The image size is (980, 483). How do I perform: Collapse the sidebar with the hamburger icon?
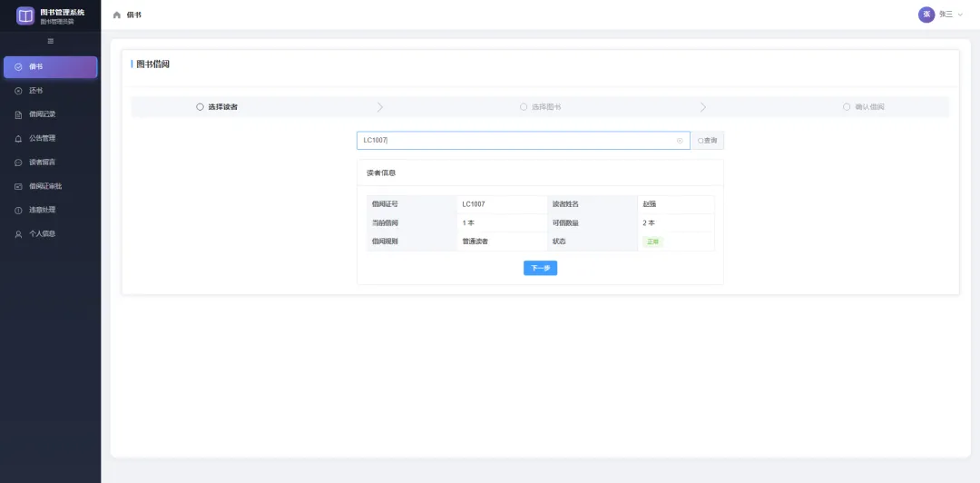pos(51,41)
